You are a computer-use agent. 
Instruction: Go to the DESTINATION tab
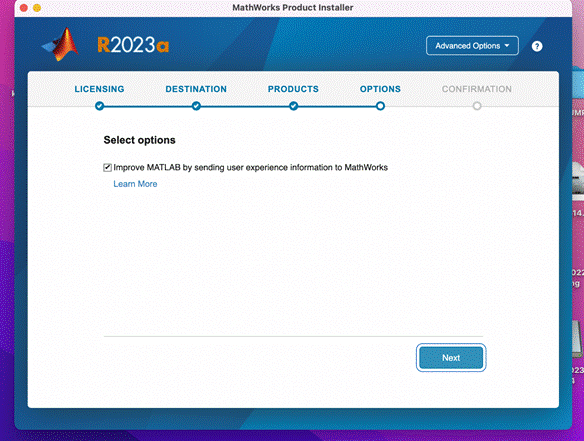[196, 89]
